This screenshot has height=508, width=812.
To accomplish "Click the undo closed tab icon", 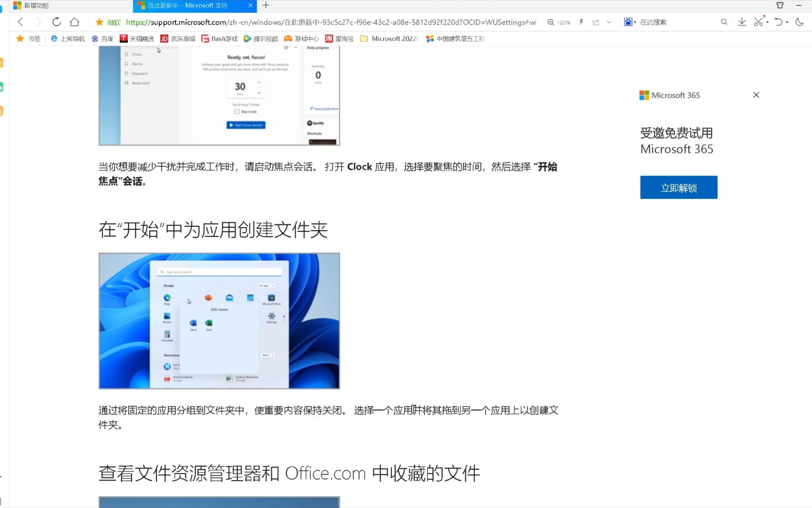I will [779, 22].
